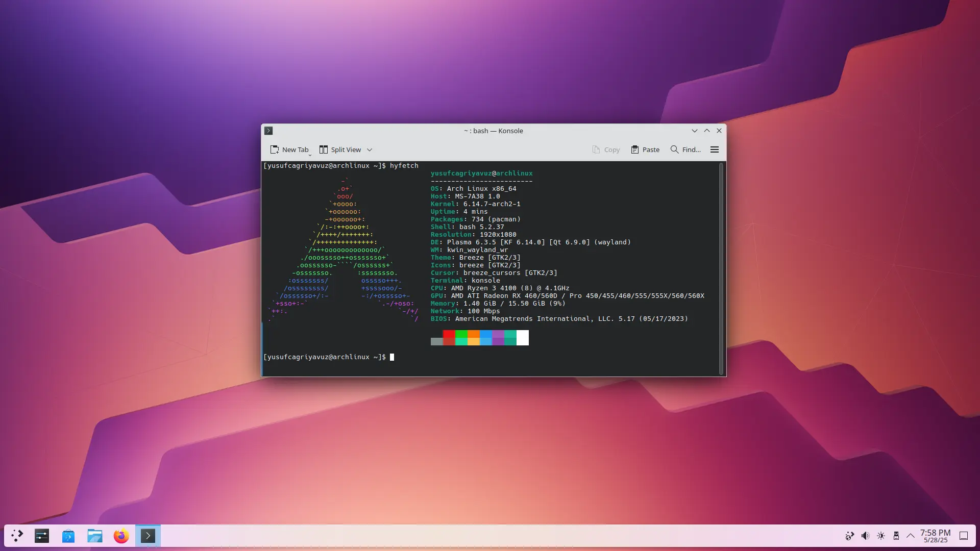Click the "Resolution: 1920x1080" line
This screenshot has height=551, width=980.
click(x=474, y=235)
